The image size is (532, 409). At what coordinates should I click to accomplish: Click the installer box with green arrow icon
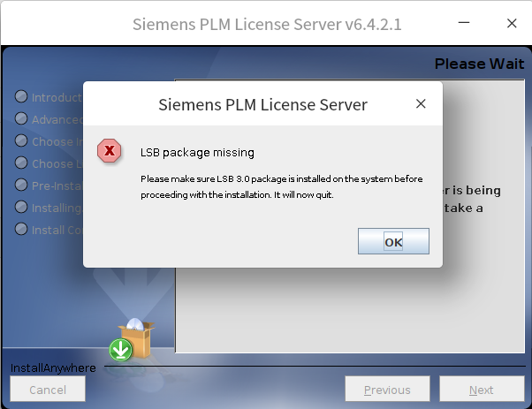(131, 340)
